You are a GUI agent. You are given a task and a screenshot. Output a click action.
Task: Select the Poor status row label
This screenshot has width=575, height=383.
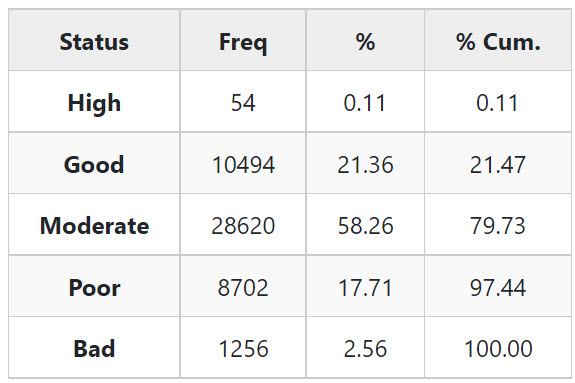click(94, 287)
